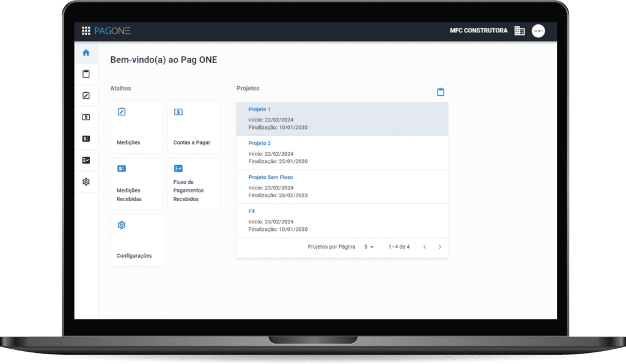
Task: Open the settings gear in sidebar
Action: (x=86, y=182)
